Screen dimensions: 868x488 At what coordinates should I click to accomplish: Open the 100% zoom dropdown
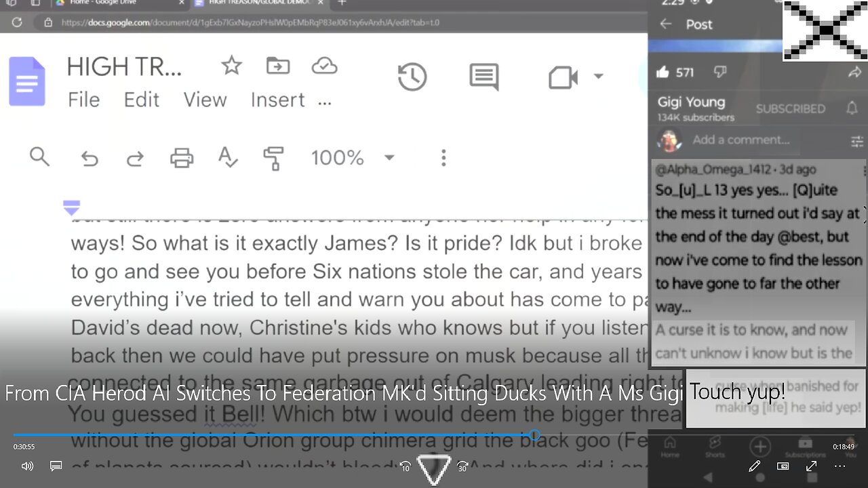click(x=353, y=158)
